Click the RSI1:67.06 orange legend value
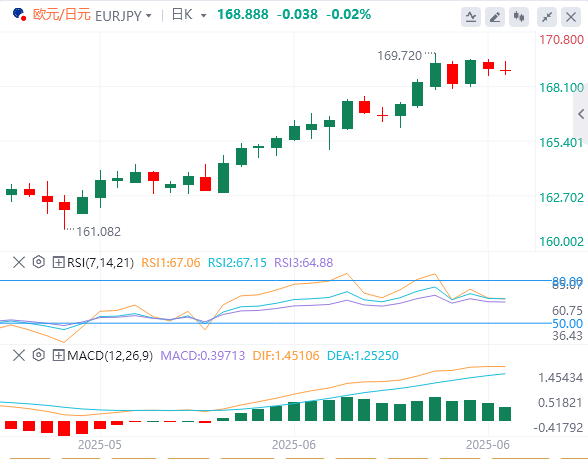This screenshot has width=588, height=459. click(x=171, y=262)
